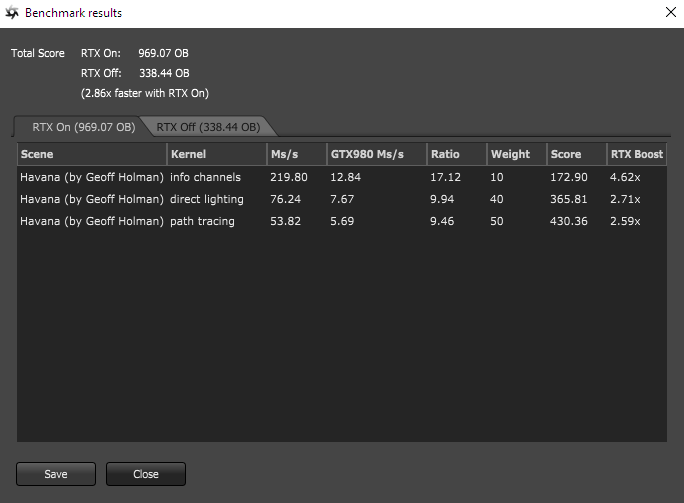Save the benchmark results
684x503 pixels.
coord(56,474)
